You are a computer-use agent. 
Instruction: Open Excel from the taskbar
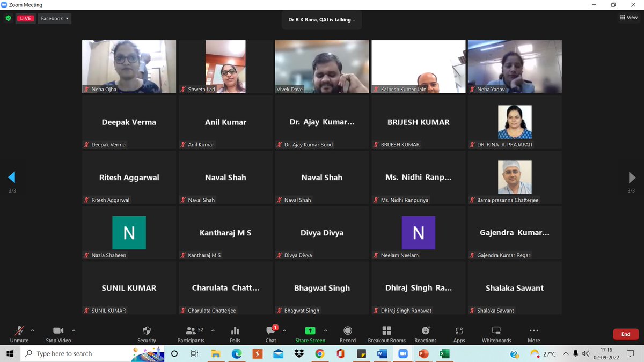[x=444, y=354]
